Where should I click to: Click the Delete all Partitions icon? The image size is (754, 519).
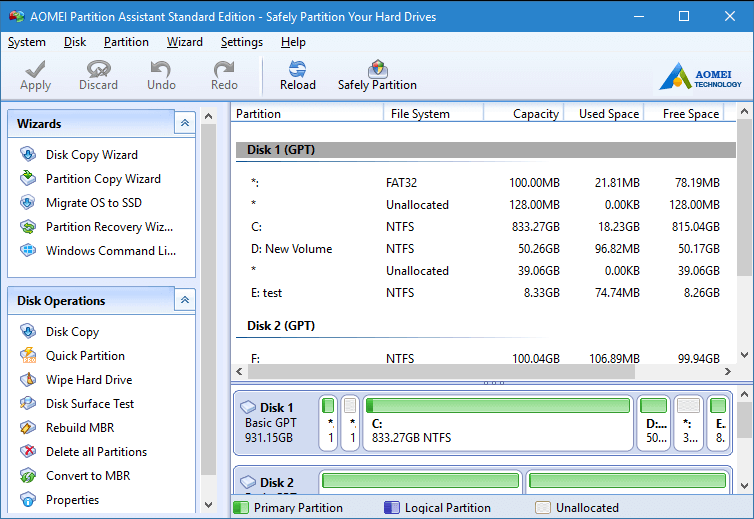[28, 452]
